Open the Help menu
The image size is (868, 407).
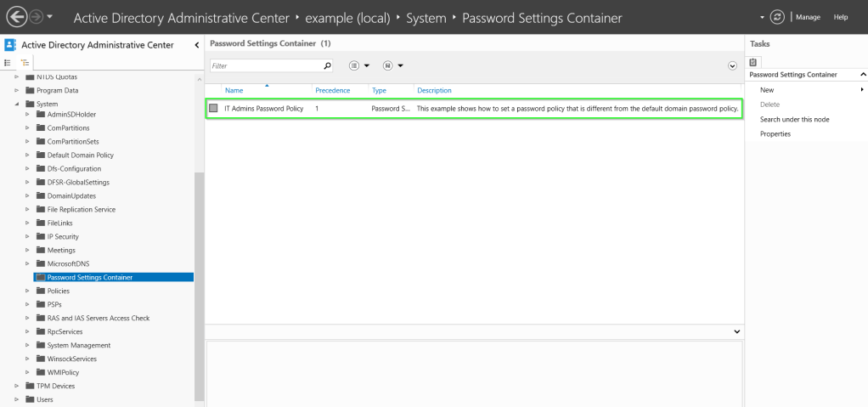[x=841, y=17]
